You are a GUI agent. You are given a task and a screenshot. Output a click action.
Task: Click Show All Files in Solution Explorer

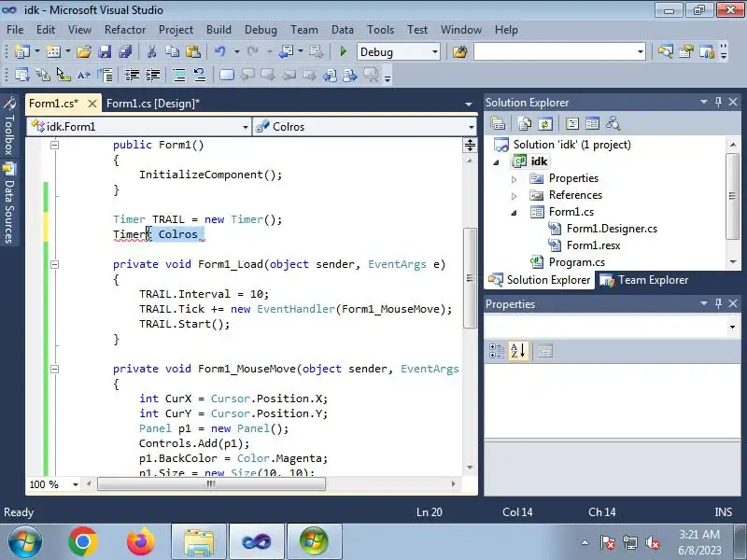tap(525, 124)
